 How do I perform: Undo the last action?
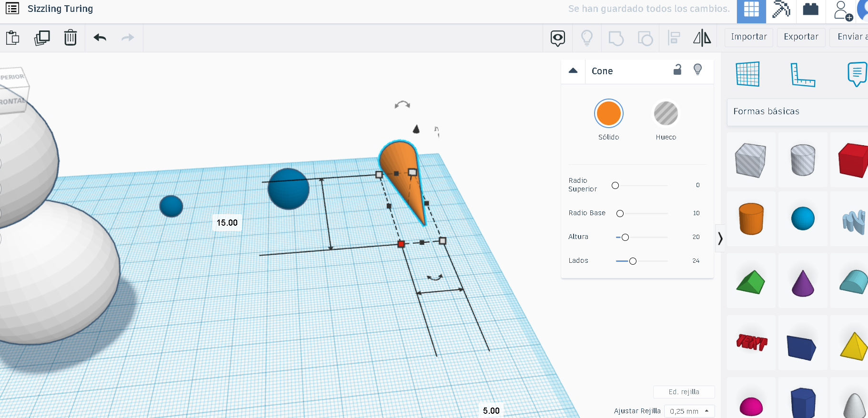[x=100, y=38]
